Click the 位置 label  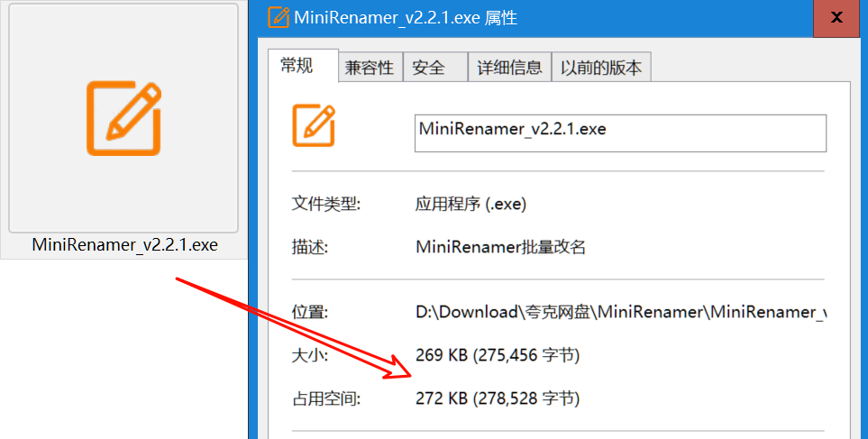tap(310, 312)
